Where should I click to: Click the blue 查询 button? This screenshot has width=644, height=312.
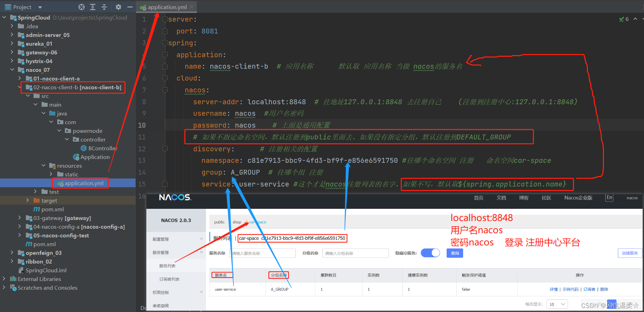tap(455, 253)
